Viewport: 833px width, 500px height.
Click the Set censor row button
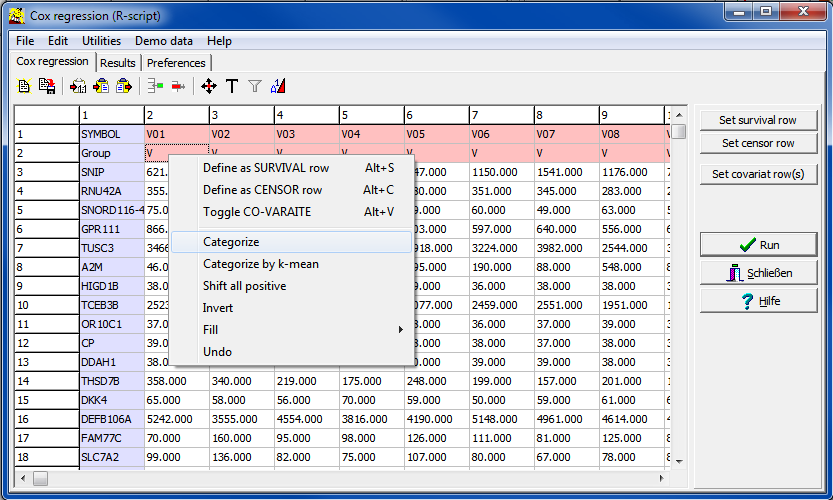[x=758, y=143]
